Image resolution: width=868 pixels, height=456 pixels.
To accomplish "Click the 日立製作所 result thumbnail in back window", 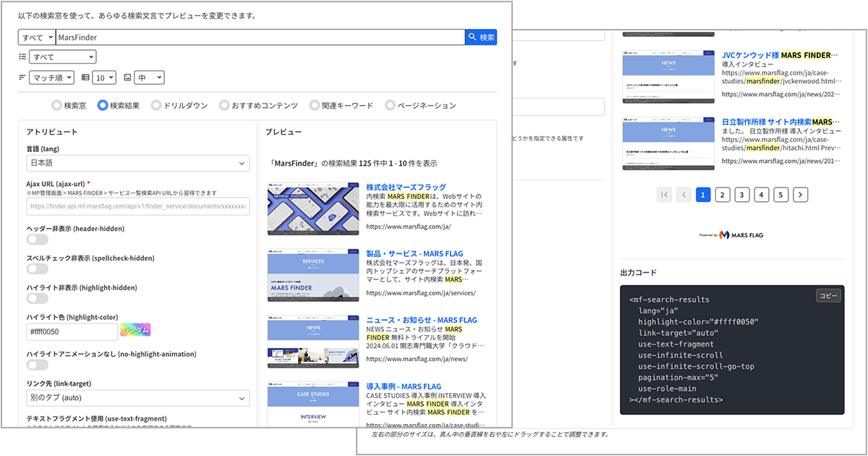I will pyautogui.click(x=668, y=143).
